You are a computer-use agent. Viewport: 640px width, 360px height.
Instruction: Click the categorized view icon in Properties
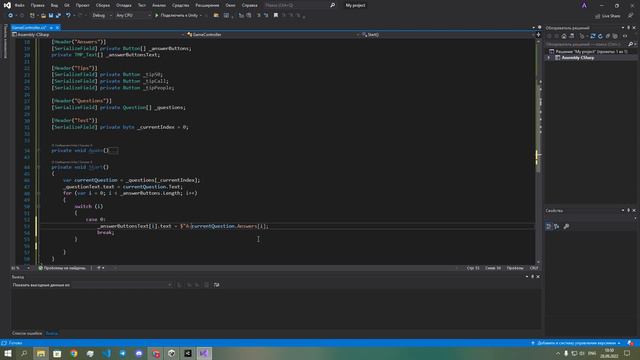[x=549, y=227]
